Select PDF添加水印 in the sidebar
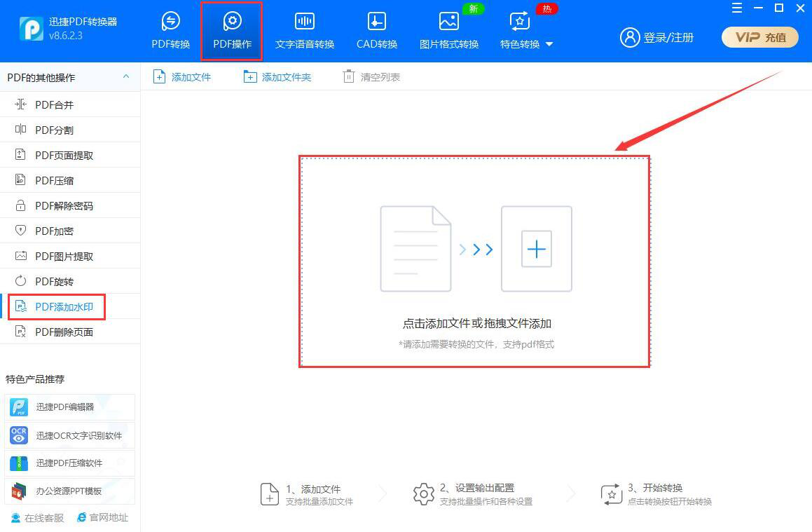 [70, 307]
